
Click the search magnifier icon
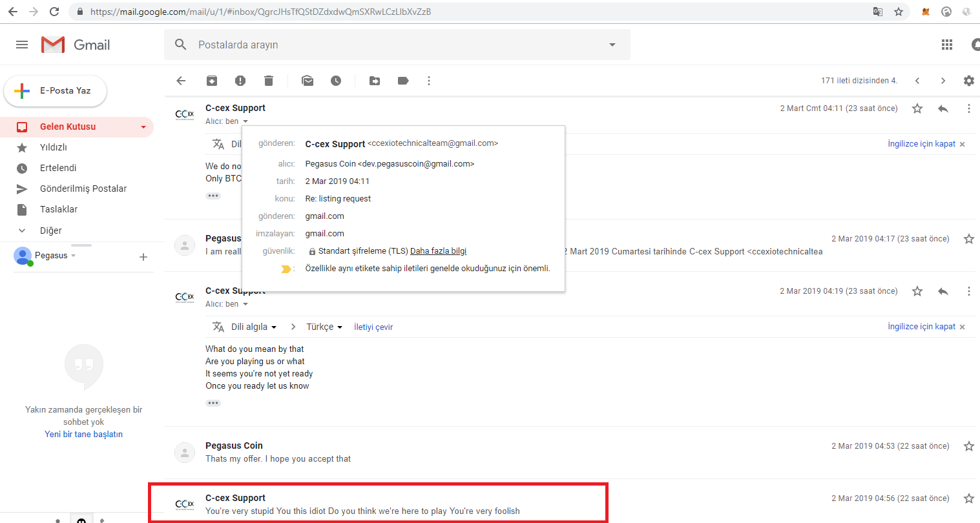point(181,45)
